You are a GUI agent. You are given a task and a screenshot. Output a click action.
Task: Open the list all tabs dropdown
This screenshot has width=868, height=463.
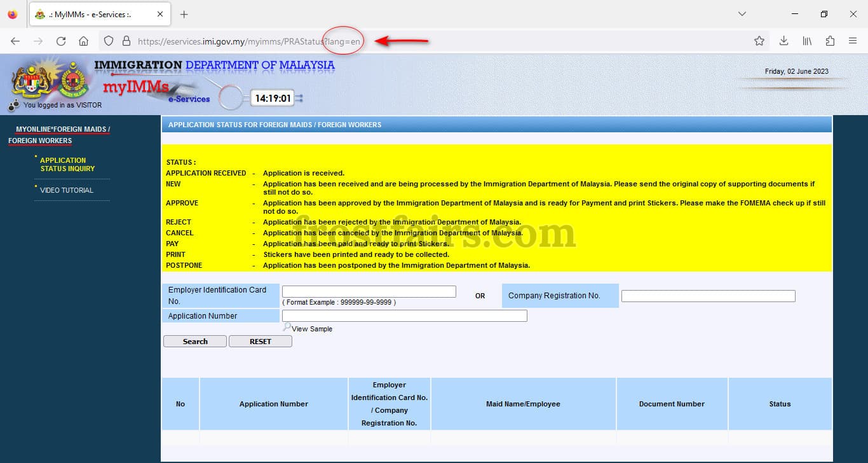(x=742, y=14)
